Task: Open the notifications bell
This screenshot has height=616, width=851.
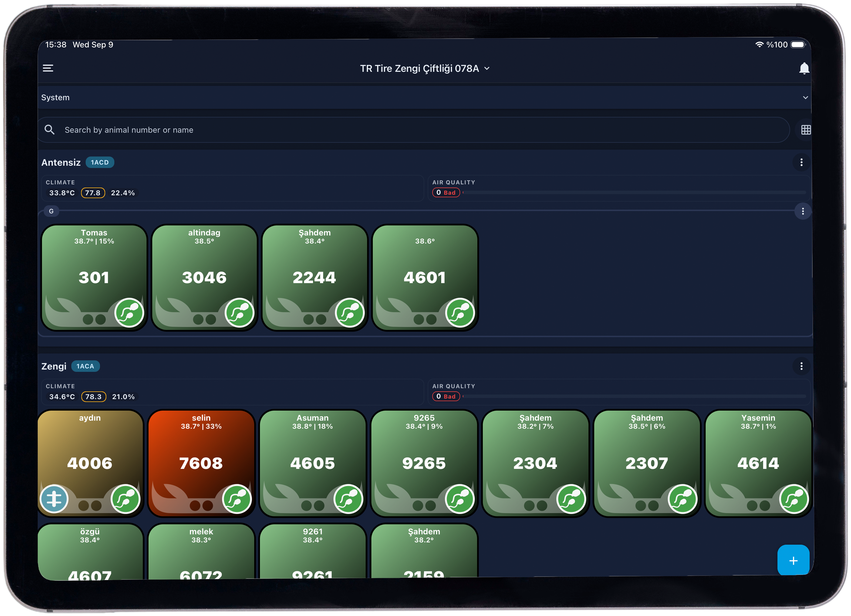Action: pyautogui.click(x=804, y=68)
